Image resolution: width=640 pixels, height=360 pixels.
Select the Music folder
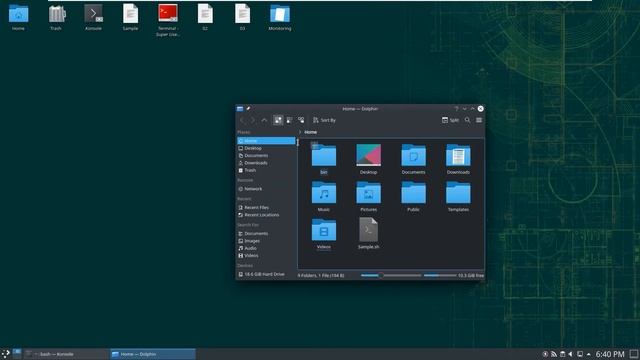(x=324, y=196)
